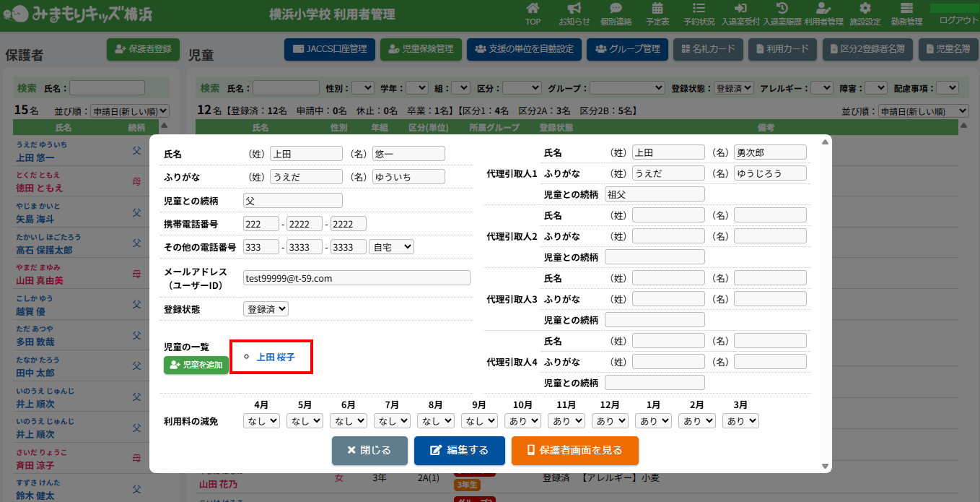Click the 閉じる button
Image resolution: width=980 pixels, height=502 pixels.
(369, 450)
